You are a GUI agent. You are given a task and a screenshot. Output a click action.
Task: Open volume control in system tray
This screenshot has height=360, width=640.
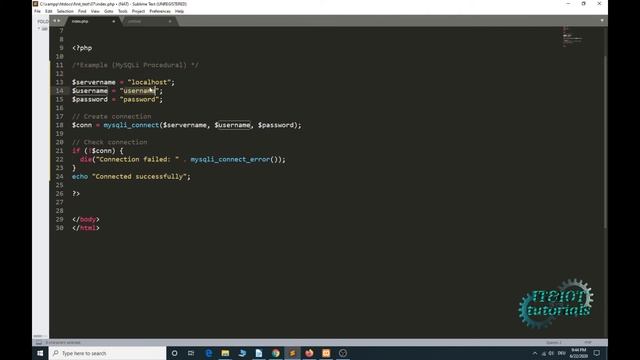click(551, 353)
